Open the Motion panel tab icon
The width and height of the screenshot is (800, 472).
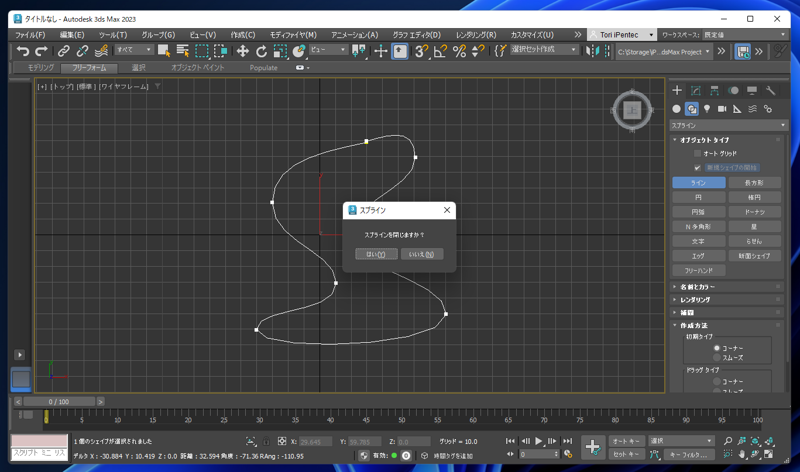click(733, 90)
